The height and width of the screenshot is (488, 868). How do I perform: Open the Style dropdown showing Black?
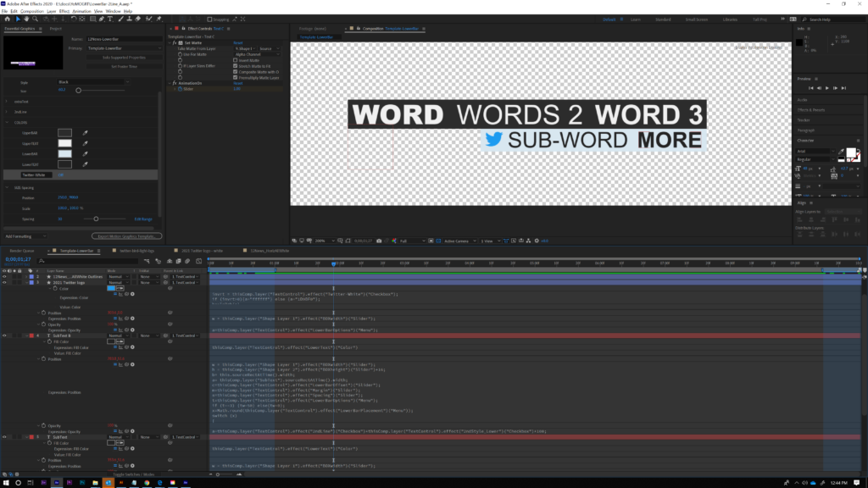click(x=93, y=82)
